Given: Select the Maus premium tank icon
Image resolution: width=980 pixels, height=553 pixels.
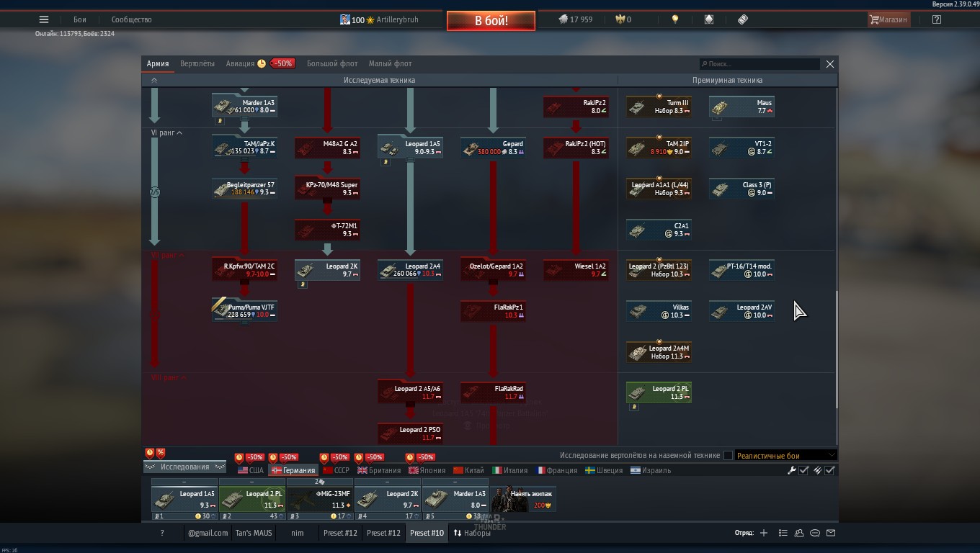Looking at the screenshot, I should [x=741, y=107].
